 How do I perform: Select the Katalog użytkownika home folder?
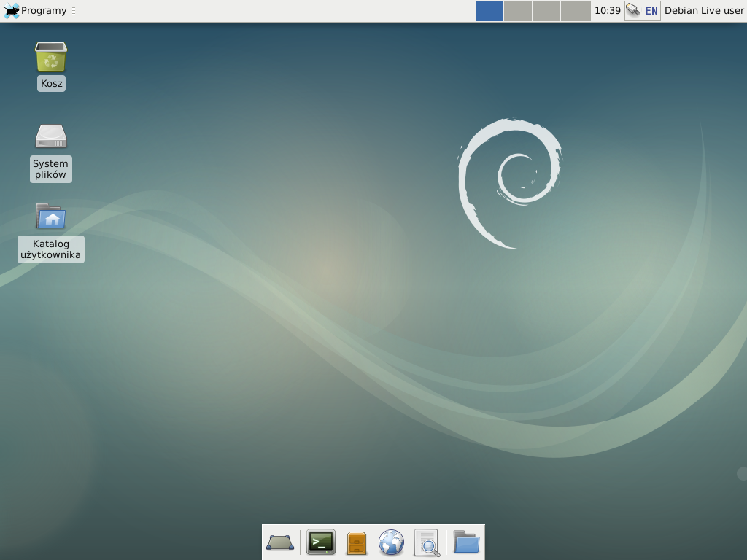click(x=51, y=217)
